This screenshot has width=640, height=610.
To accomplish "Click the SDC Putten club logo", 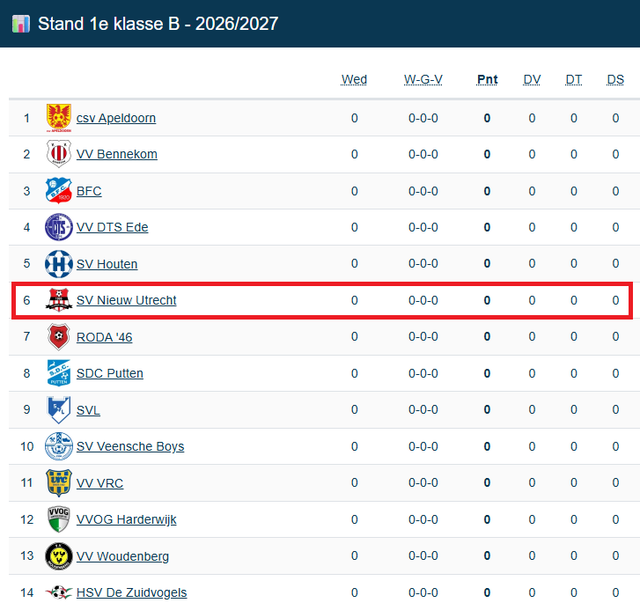I will point(59,373).
